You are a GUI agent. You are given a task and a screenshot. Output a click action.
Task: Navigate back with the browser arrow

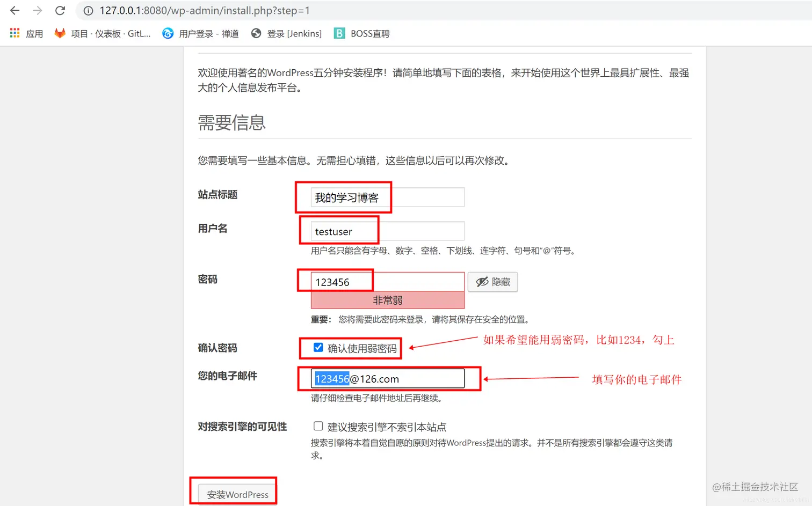coord(14,10)
